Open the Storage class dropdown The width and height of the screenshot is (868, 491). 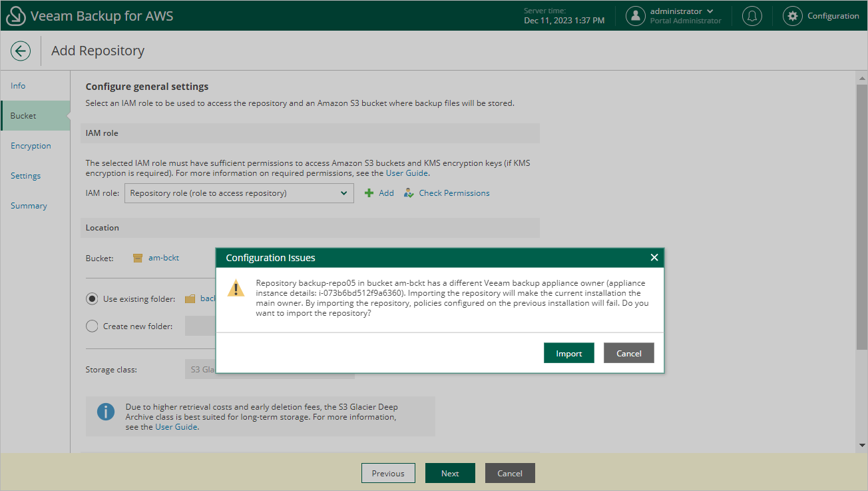coord(269,370)
